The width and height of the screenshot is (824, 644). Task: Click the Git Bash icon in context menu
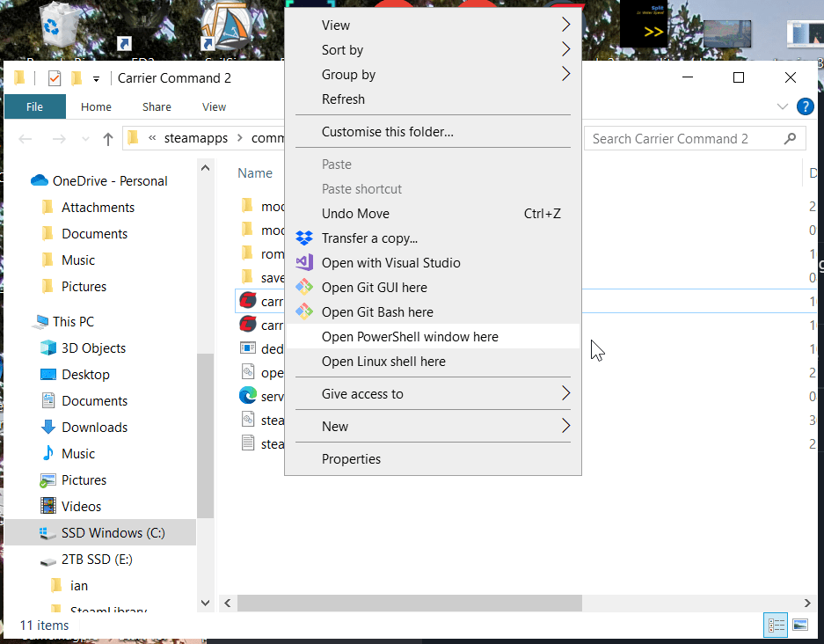[x=304, y=312]
